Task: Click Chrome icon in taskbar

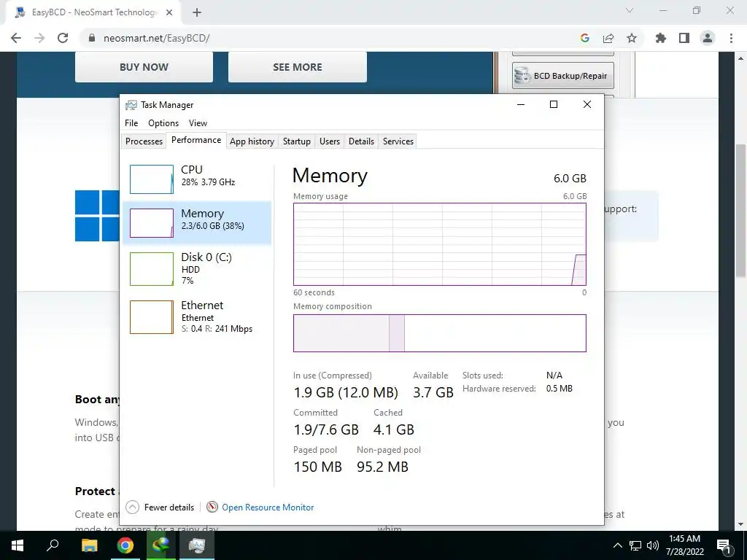Action: click(125, 545)
